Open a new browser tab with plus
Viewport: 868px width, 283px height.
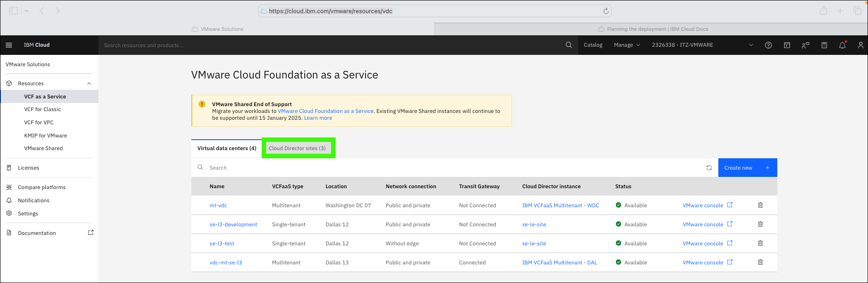[840, 10]
